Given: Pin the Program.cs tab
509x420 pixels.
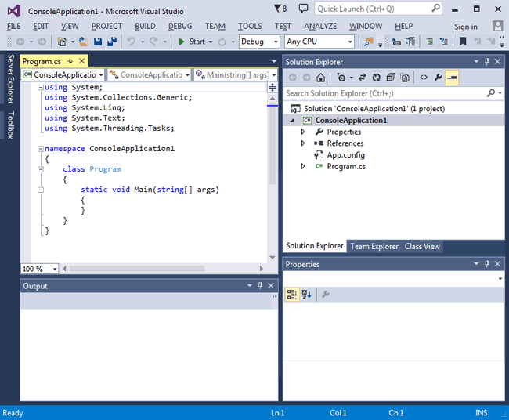Looking at the screenshot, I should coord(70,61).
